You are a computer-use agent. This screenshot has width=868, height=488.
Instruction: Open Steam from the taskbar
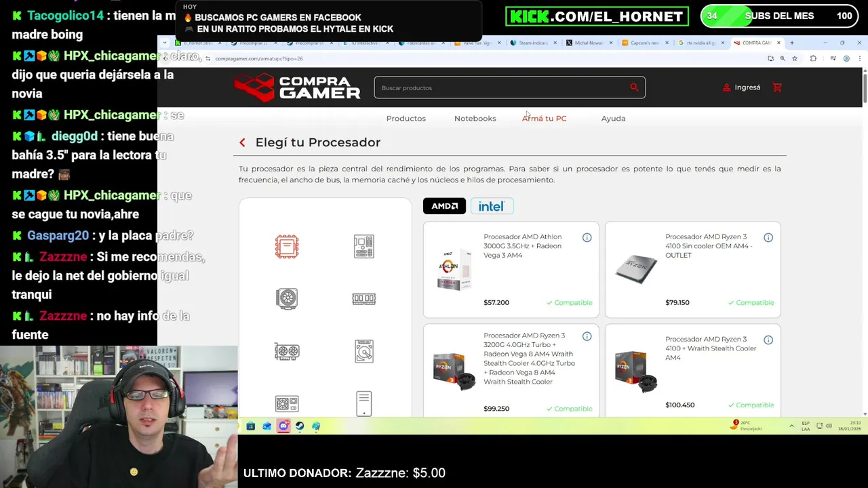[x=300, y=426]
